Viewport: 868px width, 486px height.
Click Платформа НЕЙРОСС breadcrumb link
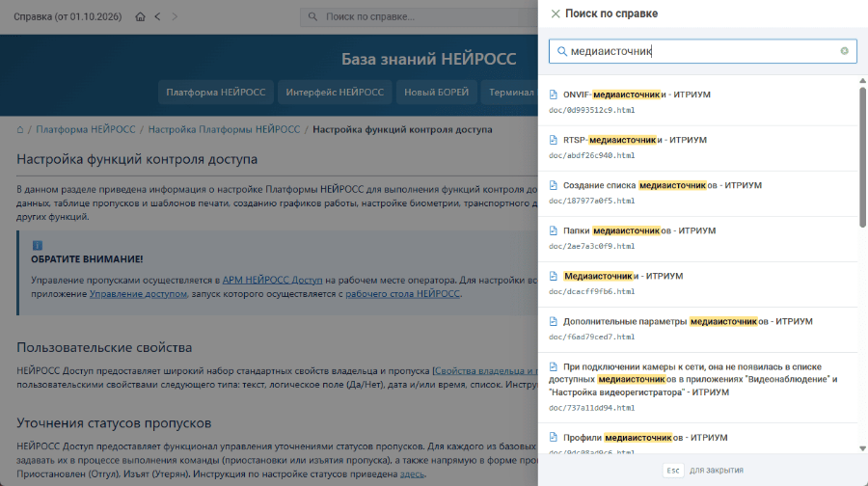click(x=86, y=129)
